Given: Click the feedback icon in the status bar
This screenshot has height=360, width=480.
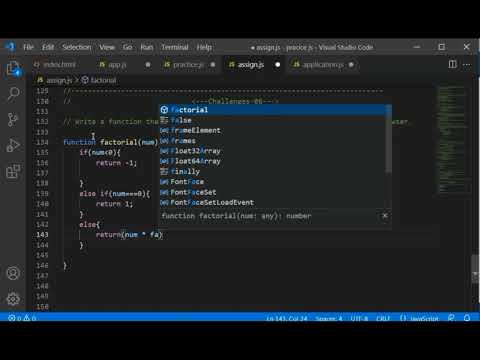Looking at the screenshot, I should click(451, 318).
